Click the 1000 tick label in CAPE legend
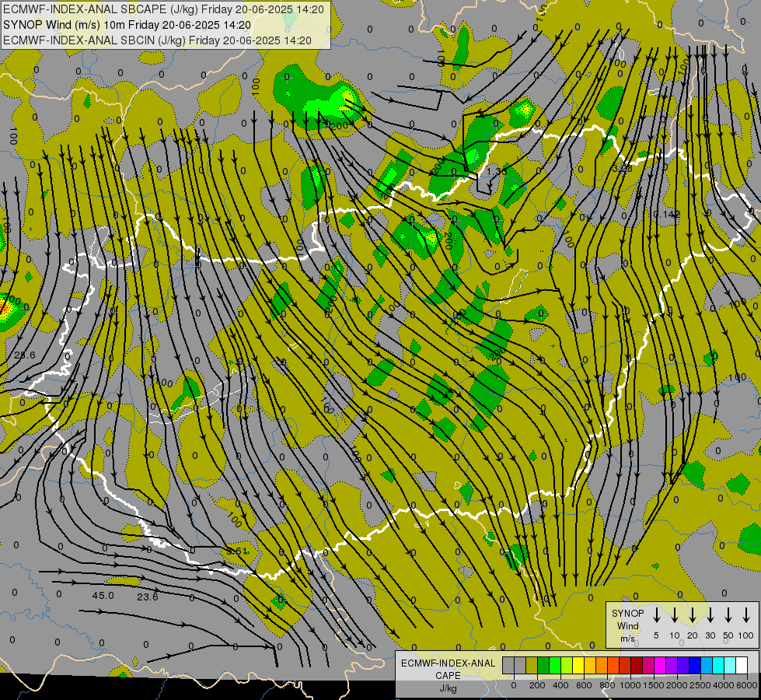The width and height of the screenshot is (761, 700). [x=630, y=685]
